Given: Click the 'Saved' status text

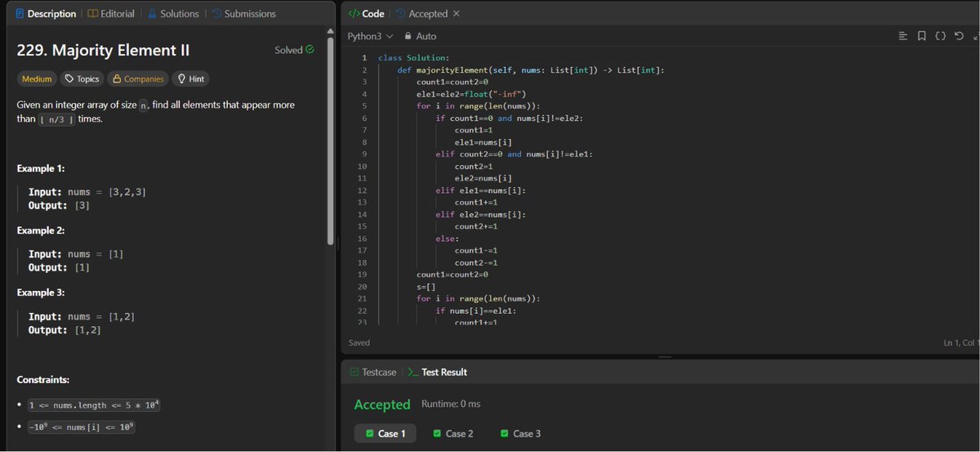Looking at the screenshot, I should coord(359,342).
